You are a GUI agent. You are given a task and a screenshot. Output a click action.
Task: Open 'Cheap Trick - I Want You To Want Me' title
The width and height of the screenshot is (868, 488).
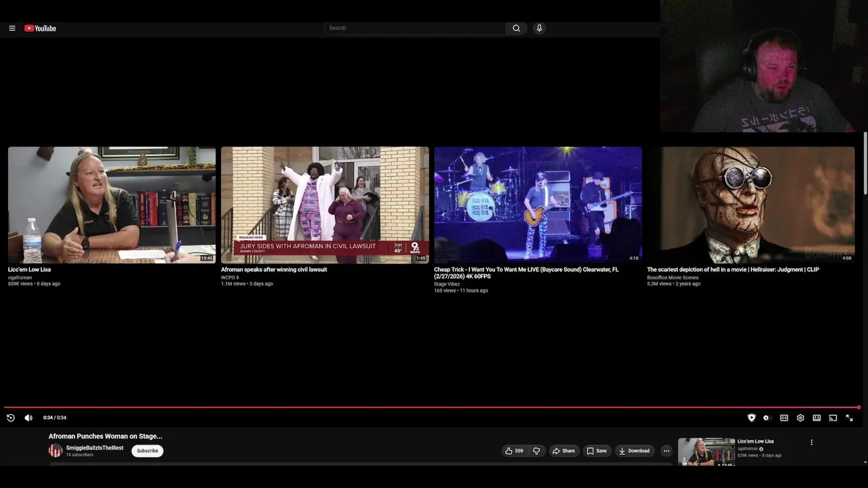point(526,273)
